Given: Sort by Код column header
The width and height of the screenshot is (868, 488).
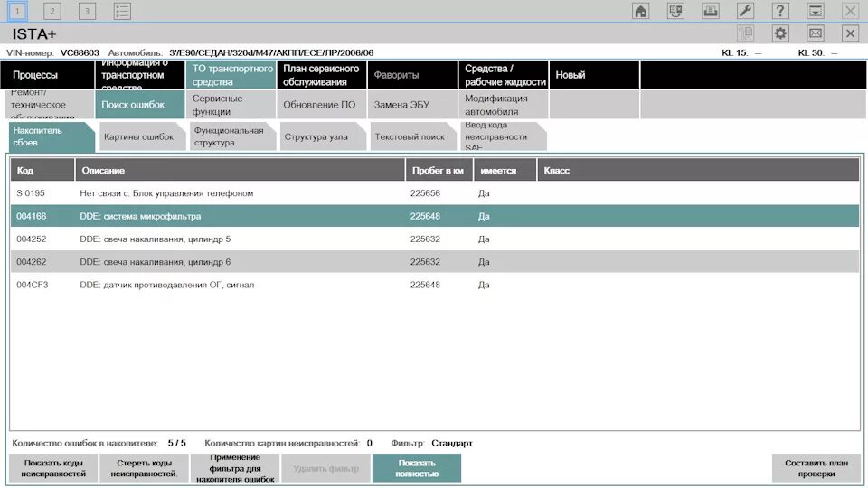Looking at the screenshot, I should click(42, 170).
